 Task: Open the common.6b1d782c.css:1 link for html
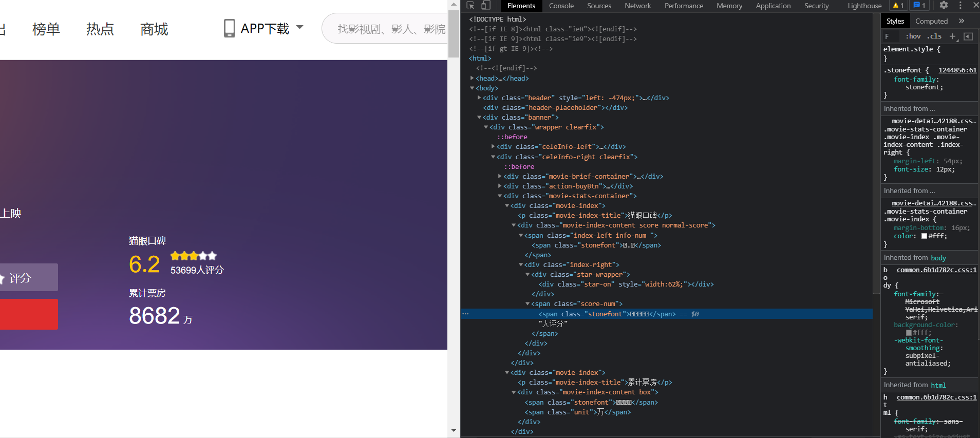937,397
